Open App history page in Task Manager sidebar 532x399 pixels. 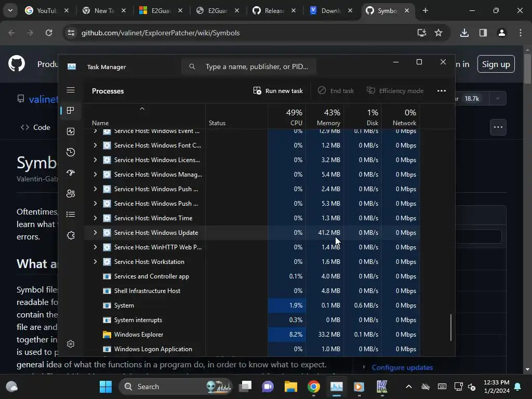click(x=71, y=152)
